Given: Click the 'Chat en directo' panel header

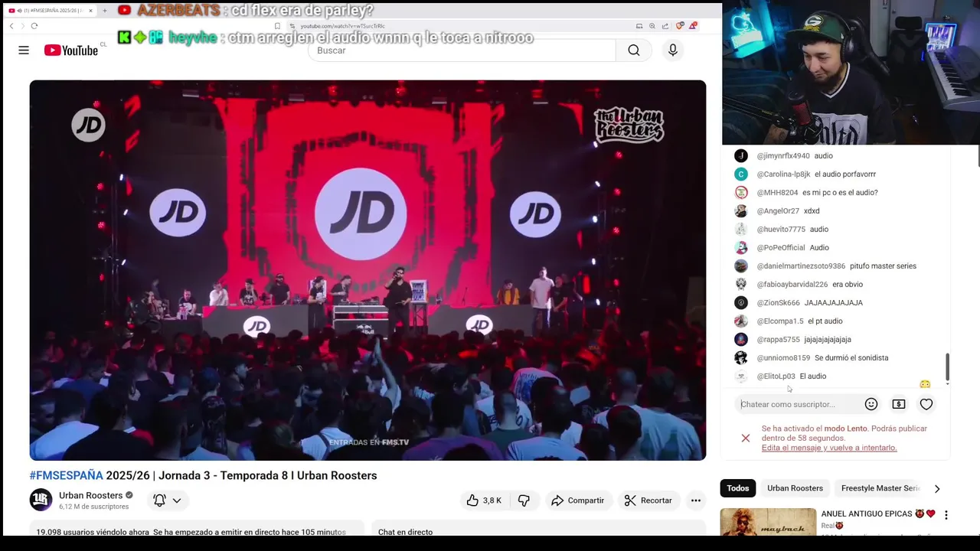Looking at the screenshot, I should 538,529.
